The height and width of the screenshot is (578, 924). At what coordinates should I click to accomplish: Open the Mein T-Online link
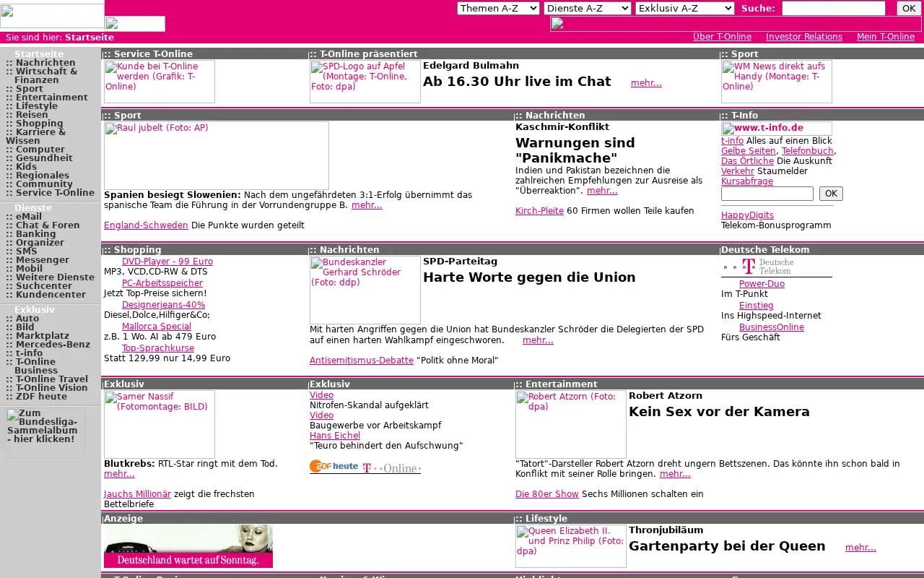(x=886, y=37)
